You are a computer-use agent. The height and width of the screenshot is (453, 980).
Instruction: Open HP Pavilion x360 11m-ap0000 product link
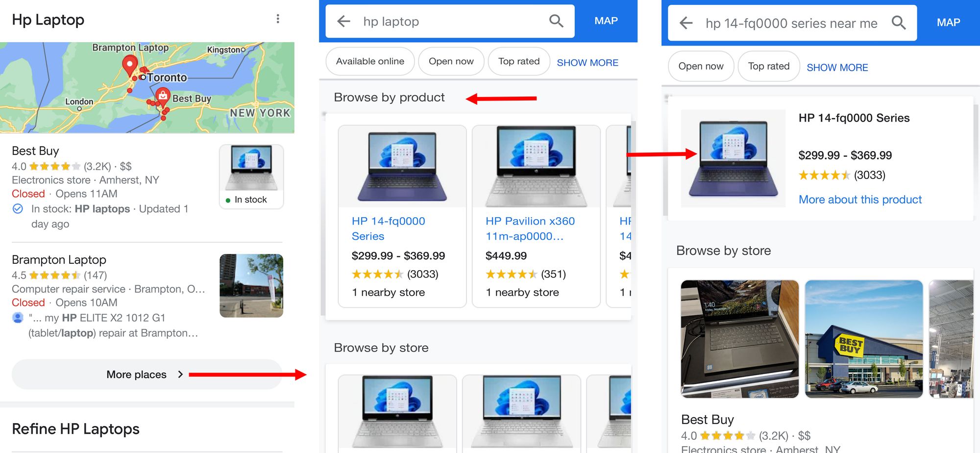point(530,228)
